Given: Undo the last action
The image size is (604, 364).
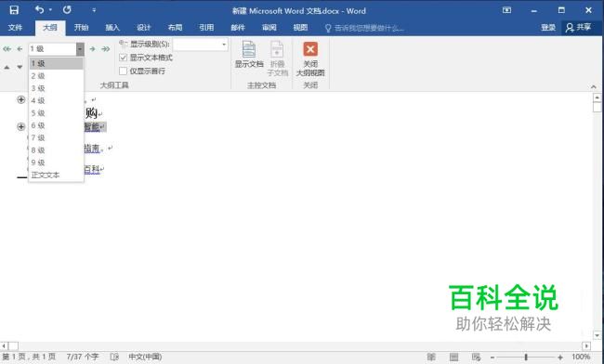Looking at the screenshot, I should [x=39, y=9].
